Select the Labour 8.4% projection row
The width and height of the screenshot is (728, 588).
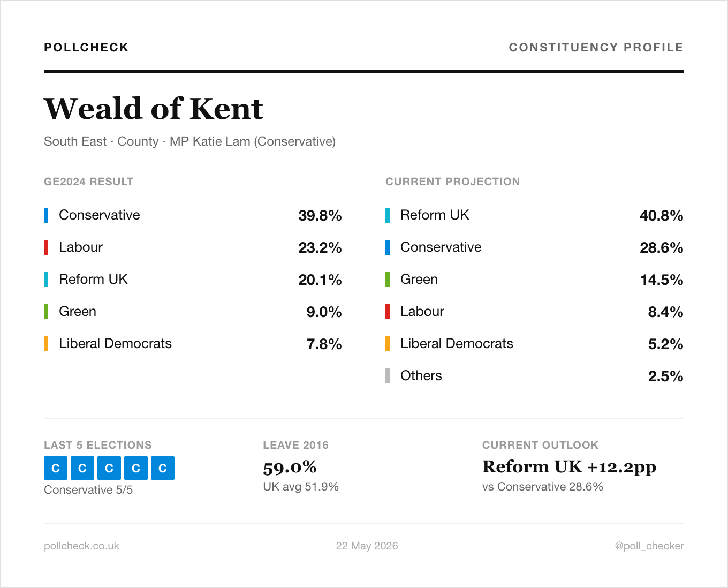pyautogui.click(x=534, y=312)
